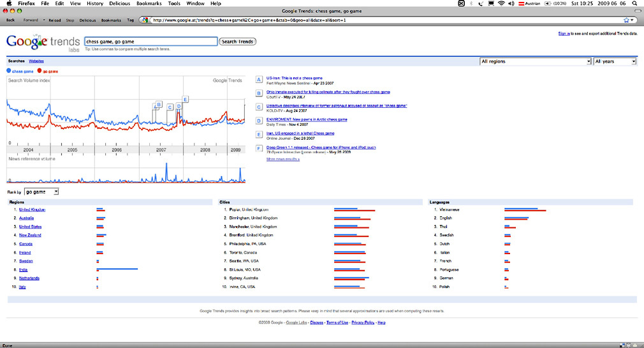
Task: Click the bookmark star in address bar
Action: coord(627,20)
